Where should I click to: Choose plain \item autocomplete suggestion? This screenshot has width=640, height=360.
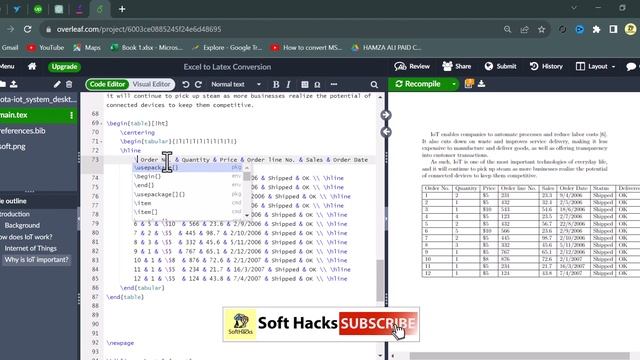189,203
